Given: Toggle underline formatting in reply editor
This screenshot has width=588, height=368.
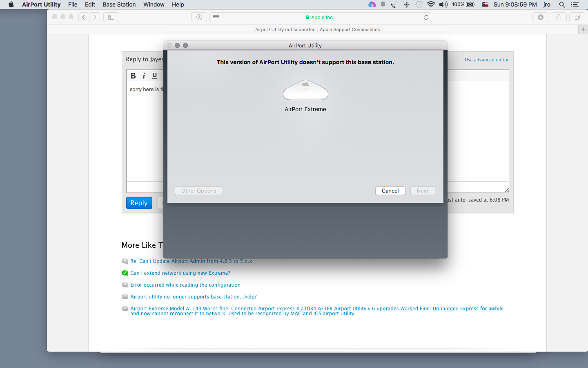Looking at the screenshot, I should tap(154, 76).
